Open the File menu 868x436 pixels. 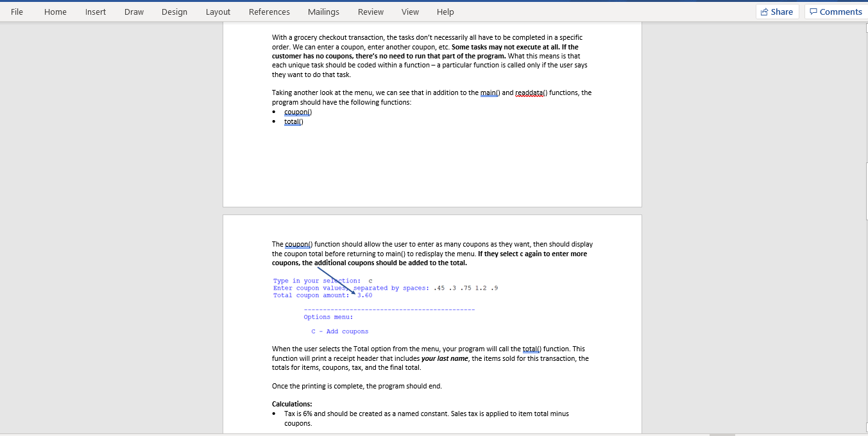coord(16,12)
